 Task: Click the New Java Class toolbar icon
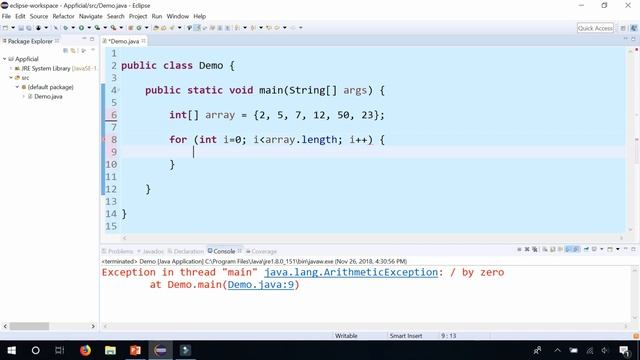139,28
